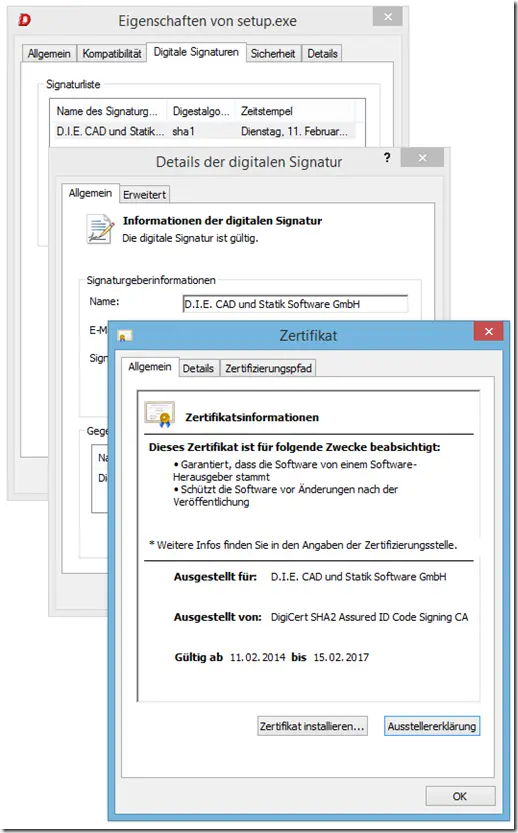The image size is (518, 833).
Task: Confirm with OK in Zertifikat window
Action: (x=460, y=796)
